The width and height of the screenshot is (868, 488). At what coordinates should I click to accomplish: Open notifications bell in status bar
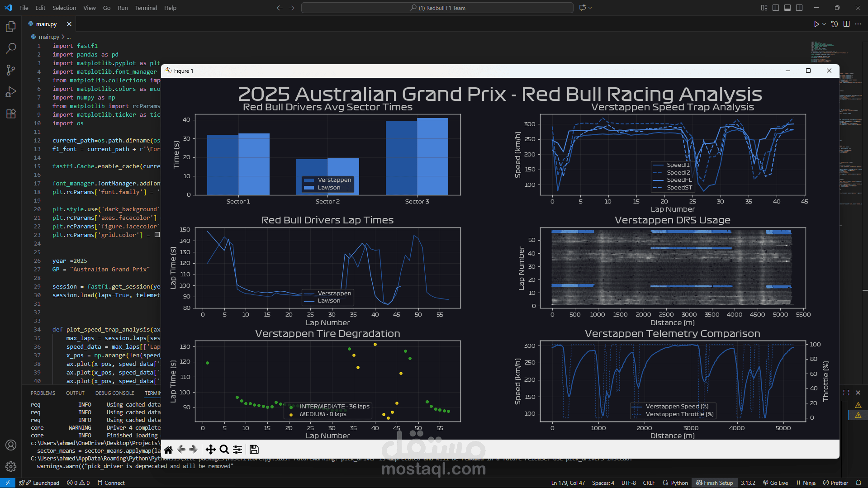coord(858,483)
